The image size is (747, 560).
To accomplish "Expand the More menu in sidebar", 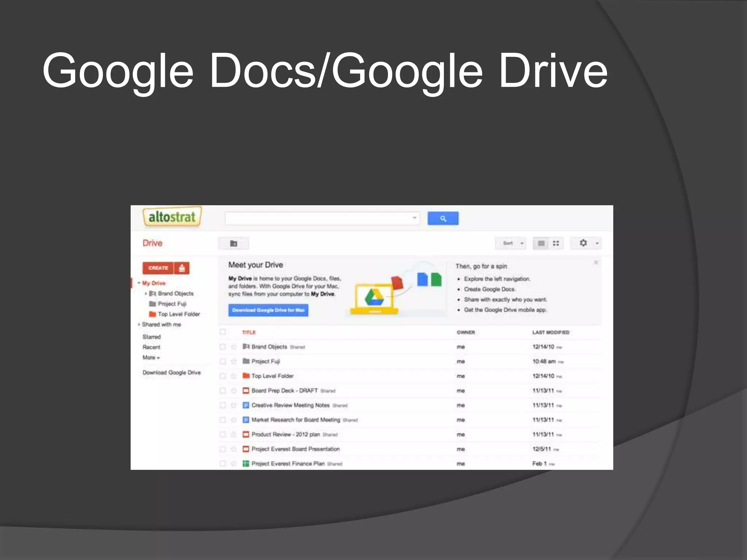I will click(151, 358).
